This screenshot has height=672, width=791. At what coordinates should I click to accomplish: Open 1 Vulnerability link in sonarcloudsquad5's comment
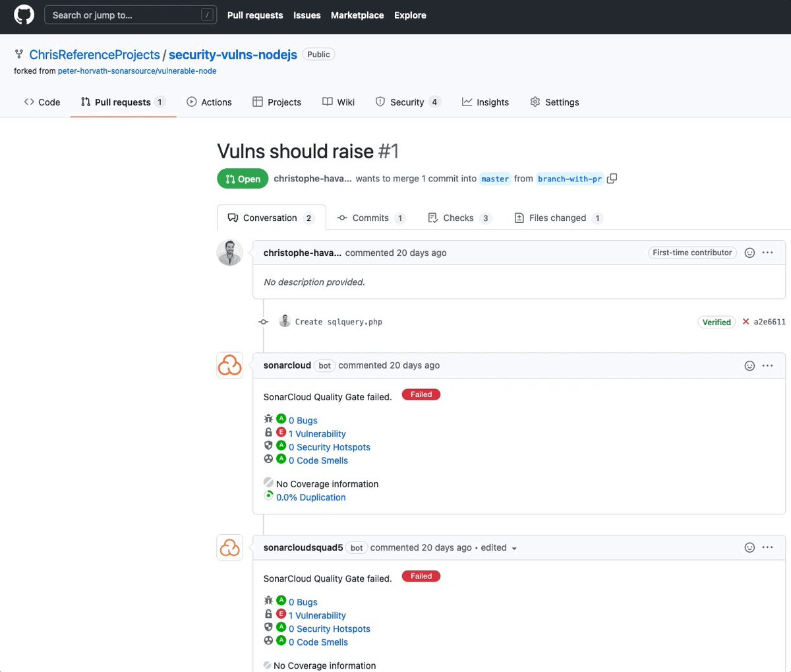point(317,615)
